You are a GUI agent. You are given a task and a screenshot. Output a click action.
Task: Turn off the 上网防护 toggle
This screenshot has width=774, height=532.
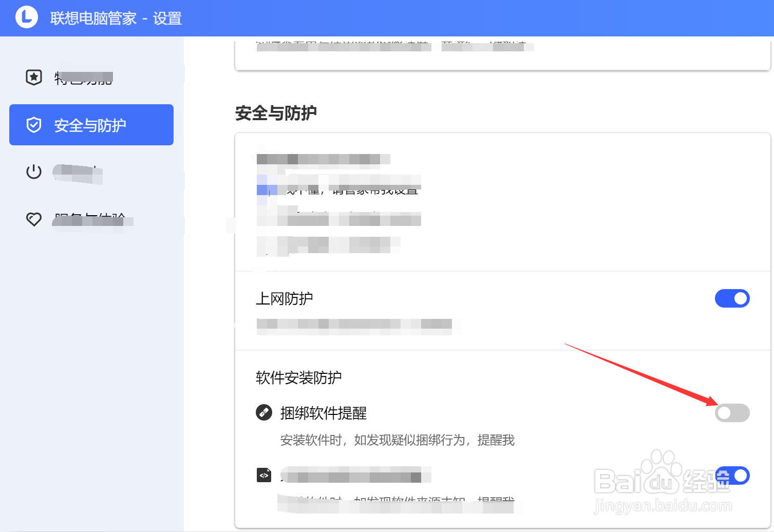[x=732, y=298]
